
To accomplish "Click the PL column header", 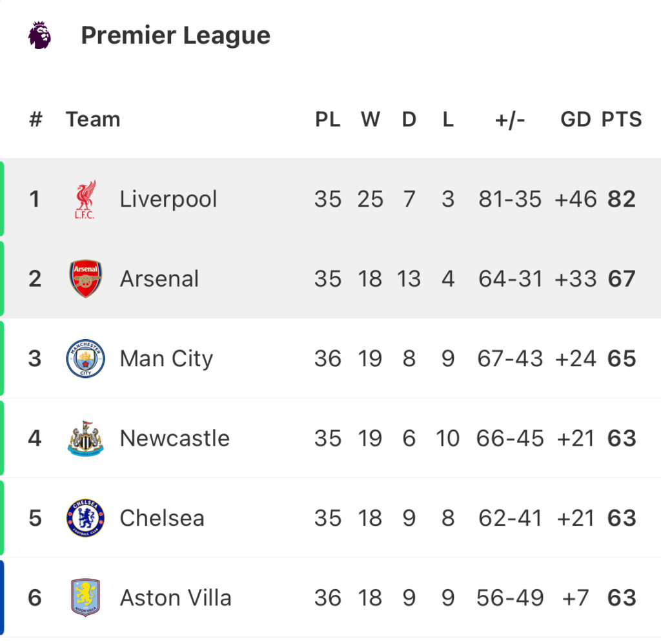I will 328,119.
